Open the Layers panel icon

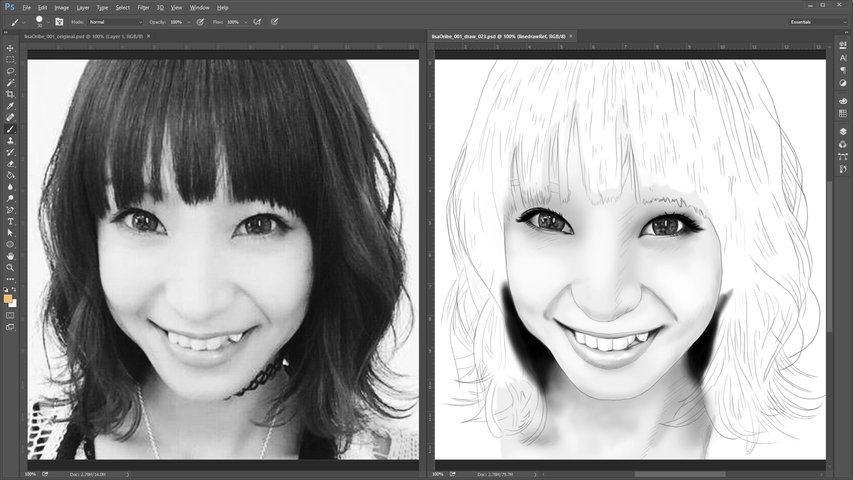point(843,132)
